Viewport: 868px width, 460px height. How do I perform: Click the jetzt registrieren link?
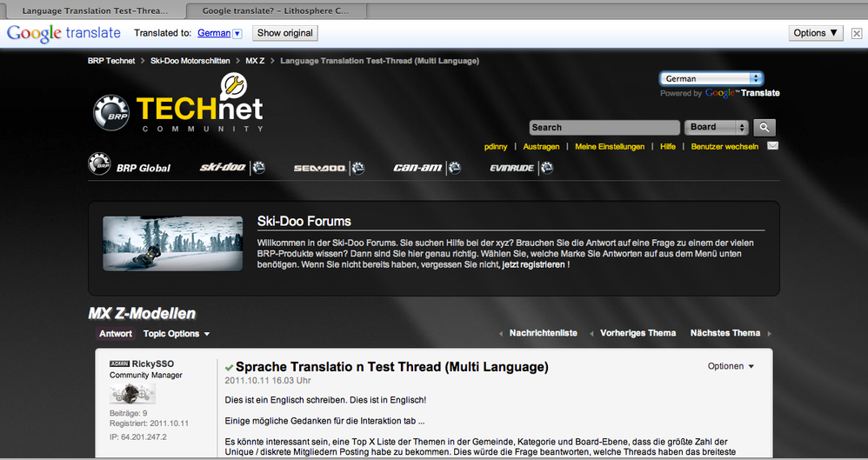534,264
